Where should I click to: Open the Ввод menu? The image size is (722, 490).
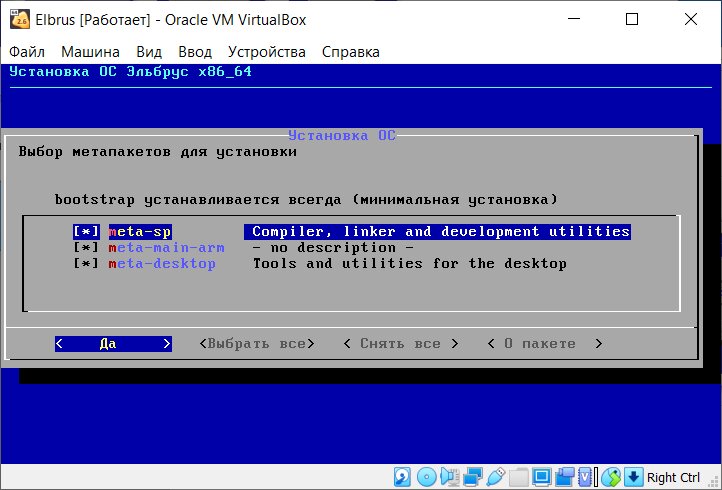195,52
